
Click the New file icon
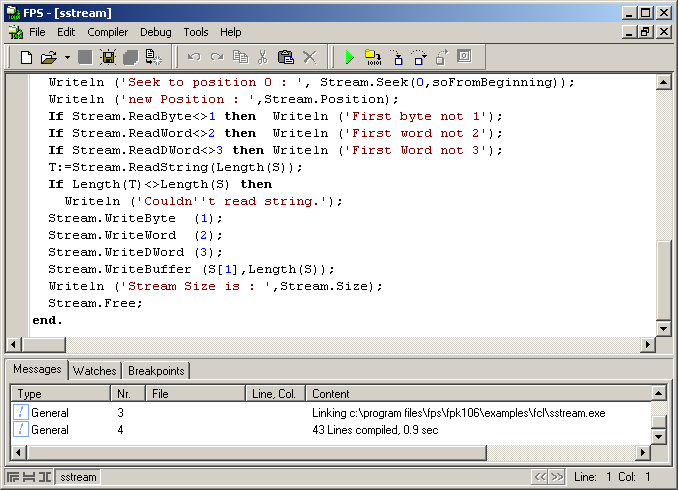pyautogui.click(x=27, y=57)
